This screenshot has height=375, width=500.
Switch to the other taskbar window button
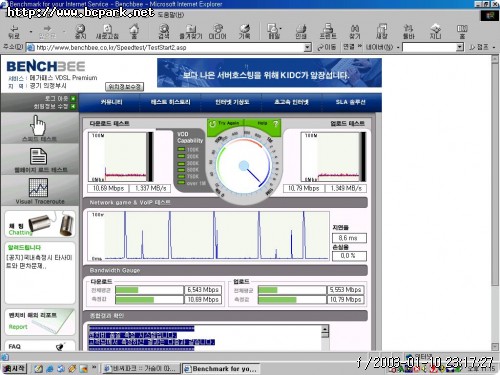coord(141,369)
